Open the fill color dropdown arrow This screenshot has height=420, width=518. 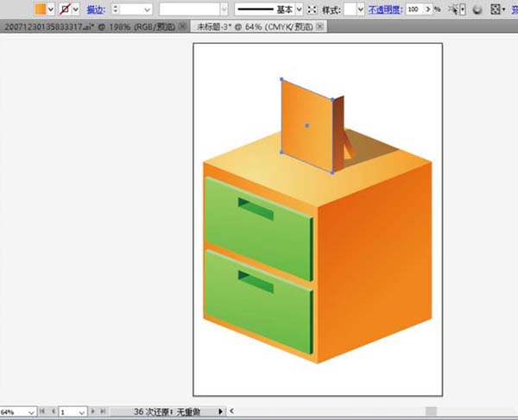51,9
